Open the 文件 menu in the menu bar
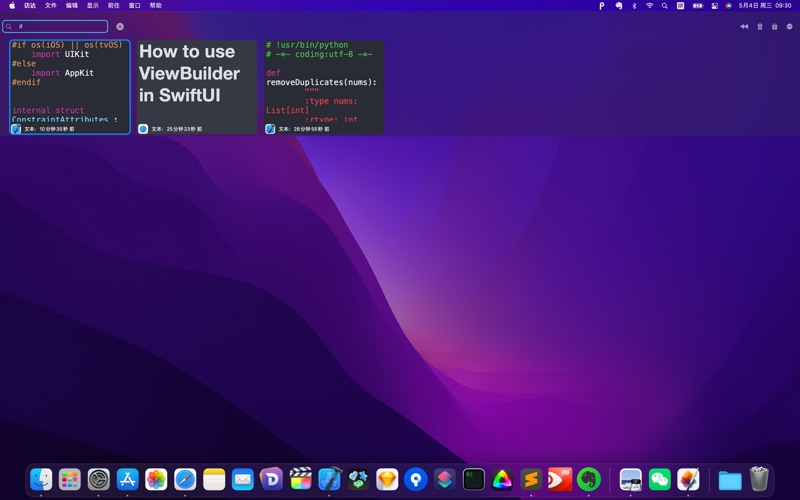800x500 pixels. click(x=51, y=5)
